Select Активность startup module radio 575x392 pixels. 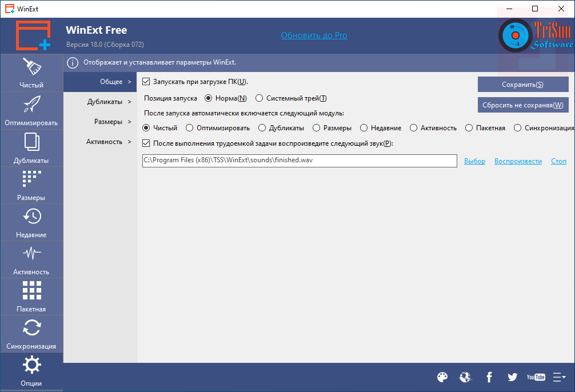(x=413, y=128)
